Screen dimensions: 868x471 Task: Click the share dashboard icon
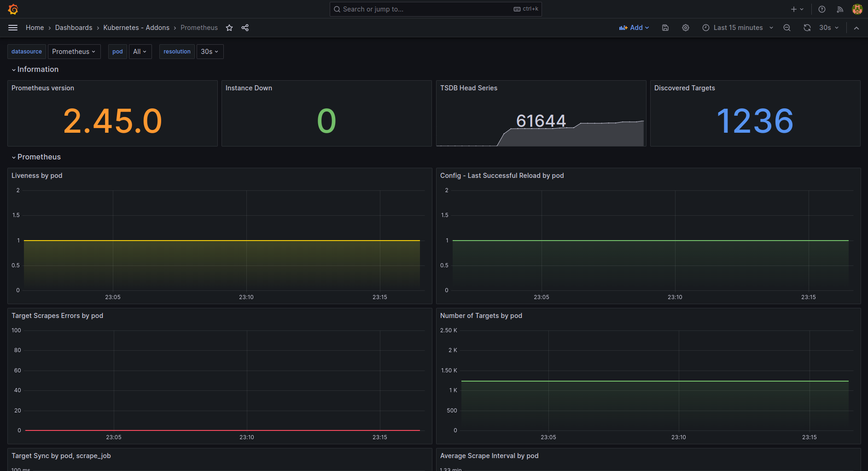245,28
